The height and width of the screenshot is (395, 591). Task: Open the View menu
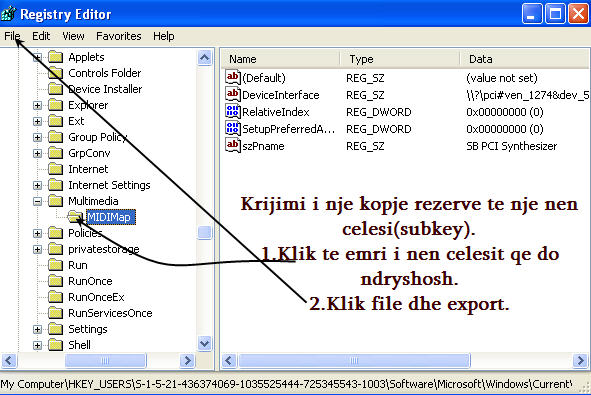(73, 36)
